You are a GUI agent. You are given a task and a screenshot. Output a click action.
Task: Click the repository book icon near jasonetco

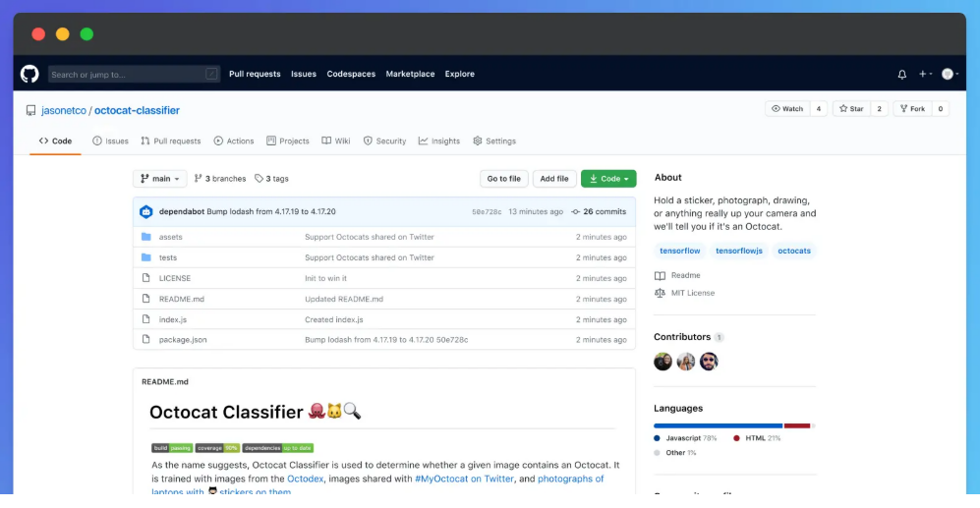click(30, 111)
